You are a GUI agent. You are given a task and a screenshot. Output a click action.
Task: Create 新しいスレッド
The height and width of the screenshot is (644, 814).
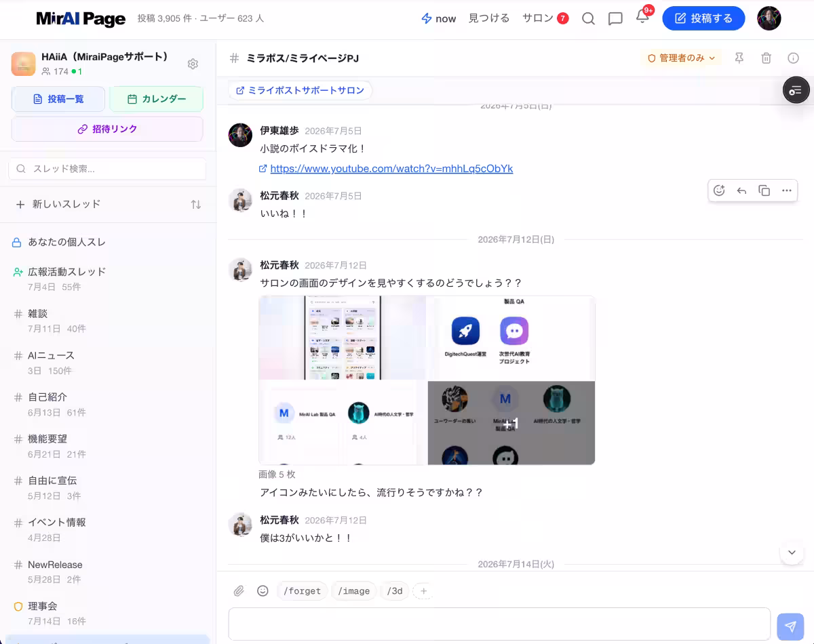coord(58,204)
